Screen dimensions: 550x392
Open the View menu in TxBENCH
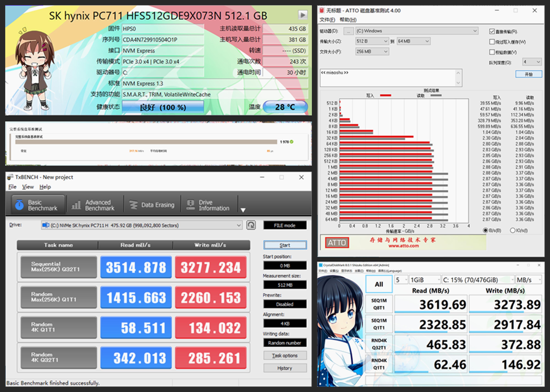pos(28,187)
